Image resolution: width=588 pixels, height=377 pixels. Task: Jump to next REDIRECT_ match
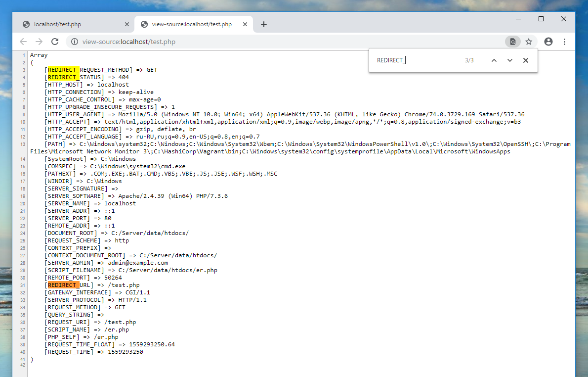pyautogui.click(x=510, y=60)
